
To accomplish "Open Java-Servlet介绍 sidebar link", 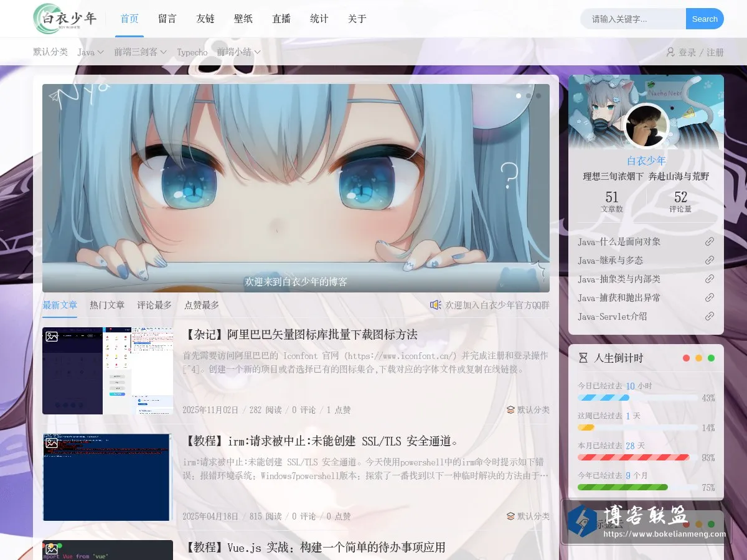I will [613, 316].
